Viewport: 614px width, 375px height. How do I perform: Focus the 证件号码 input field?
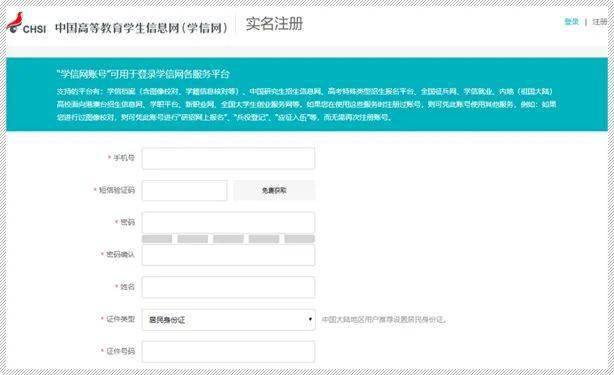point(228,352)
